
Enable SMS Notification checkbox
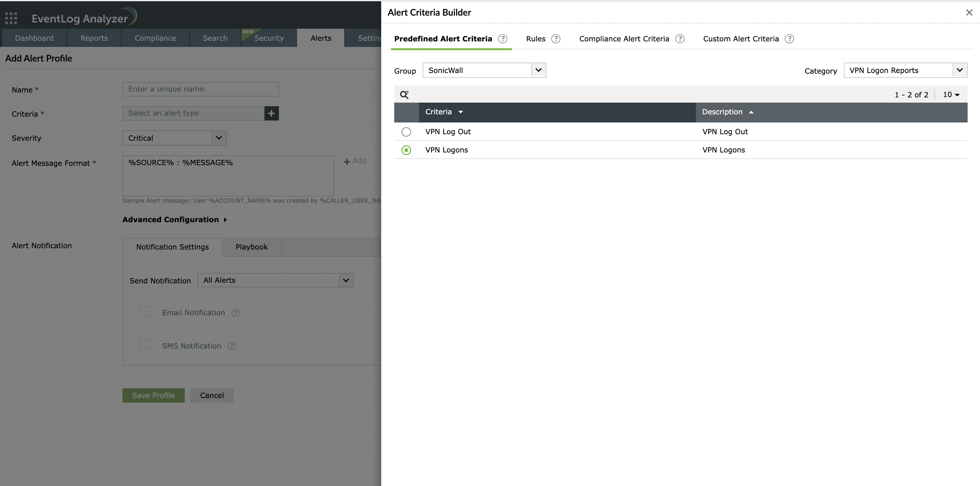[x=145, y=345]
